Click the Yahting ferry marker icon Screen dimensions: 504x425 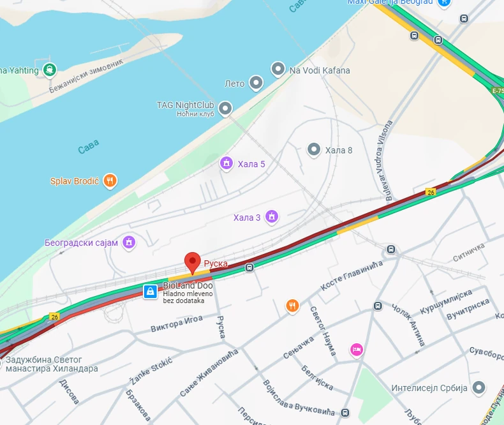tap(50, 70)
